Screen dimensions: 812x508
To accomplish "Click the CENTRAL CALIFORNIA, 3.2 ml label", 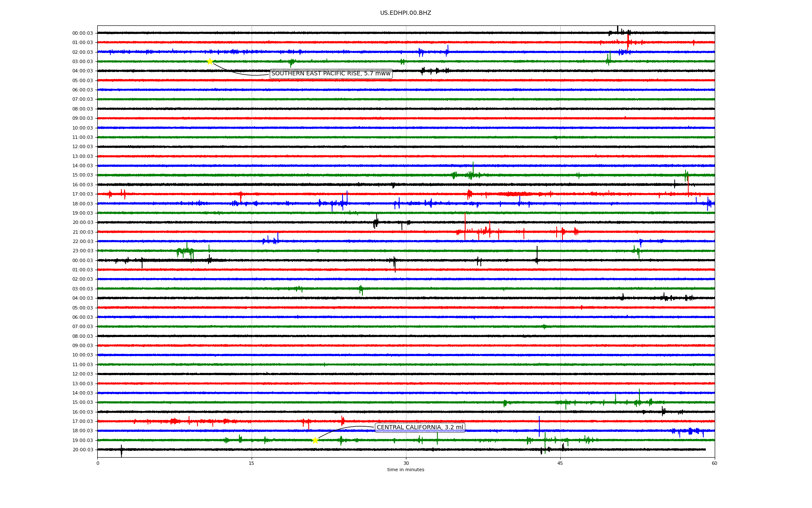I will 420,428.
